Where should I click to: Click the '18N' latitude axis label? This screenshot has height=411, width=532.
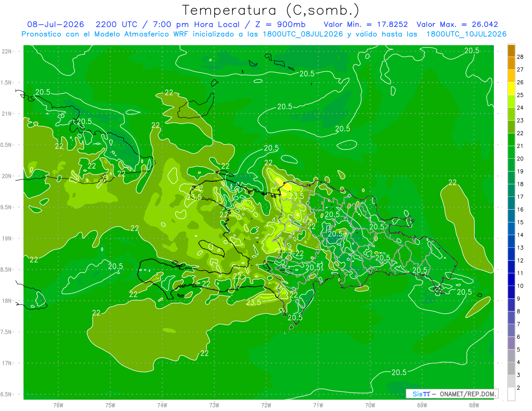[x=7, y=301]
